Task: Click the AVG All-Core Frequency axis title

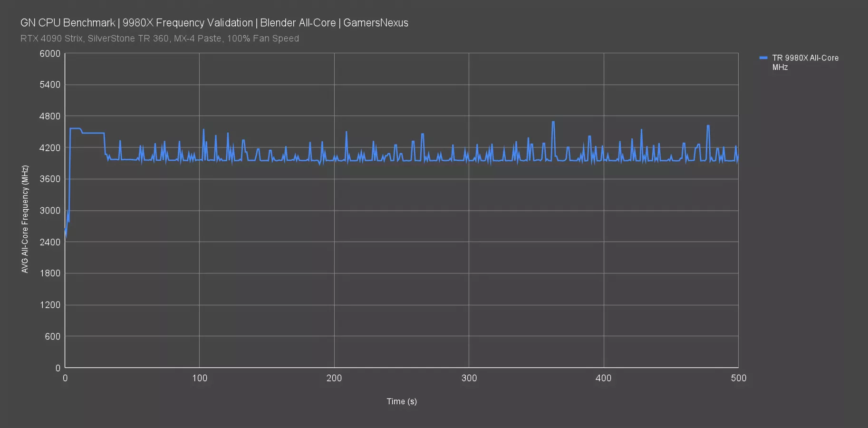Action: [25, 219]
